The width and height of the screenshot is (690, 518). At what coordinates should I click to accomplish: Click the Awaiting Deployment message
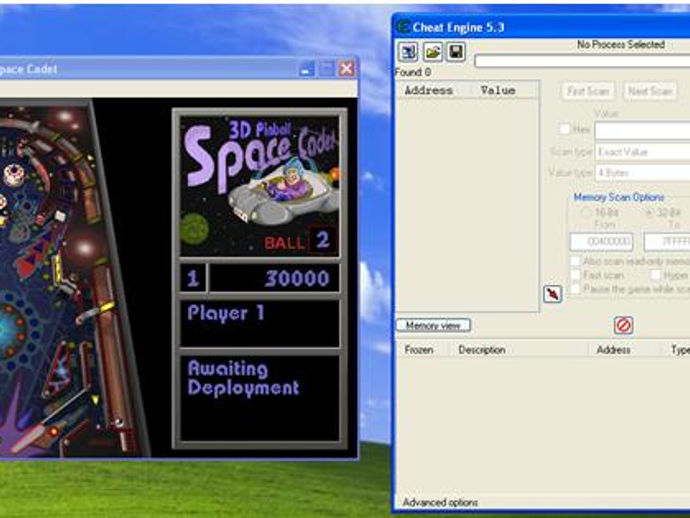243,378
